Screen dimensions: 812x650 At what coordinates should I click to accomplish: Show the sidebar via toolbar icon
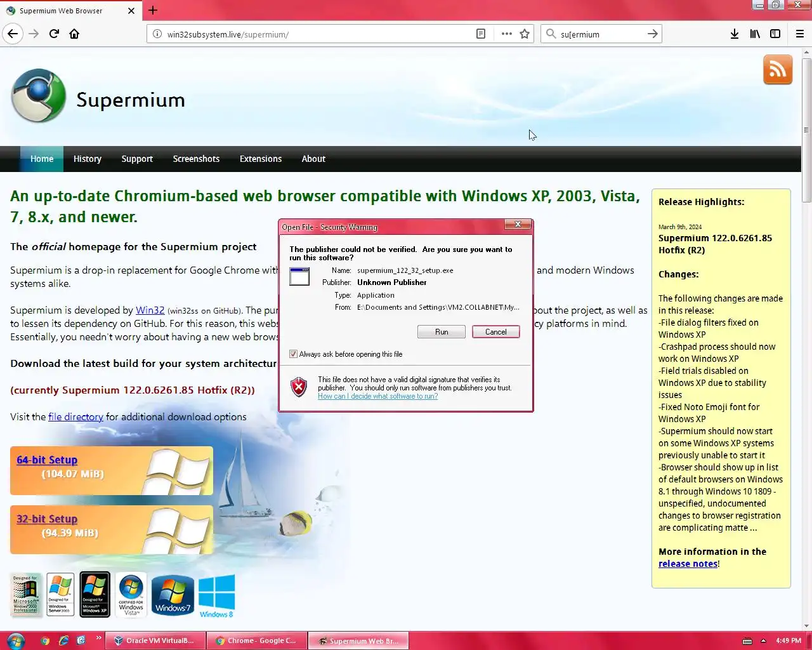[x=775, y=34]
